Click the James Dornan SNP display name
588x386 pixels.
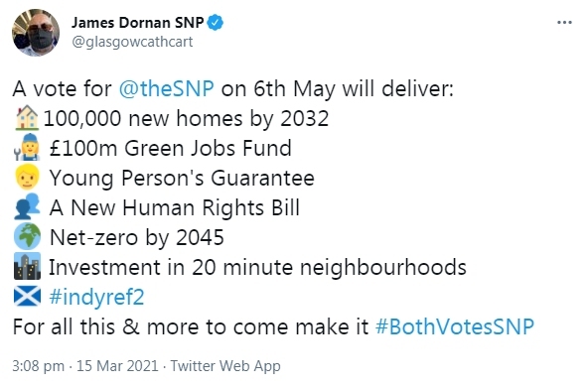[x=138, y=23]
